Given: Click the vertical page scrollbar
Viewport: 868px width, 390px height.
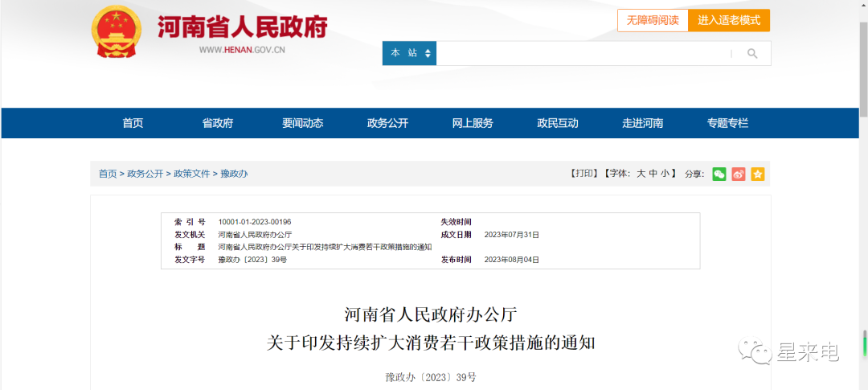Looking at the screenshot, I should pyautogui.click(x=863, y=241).
